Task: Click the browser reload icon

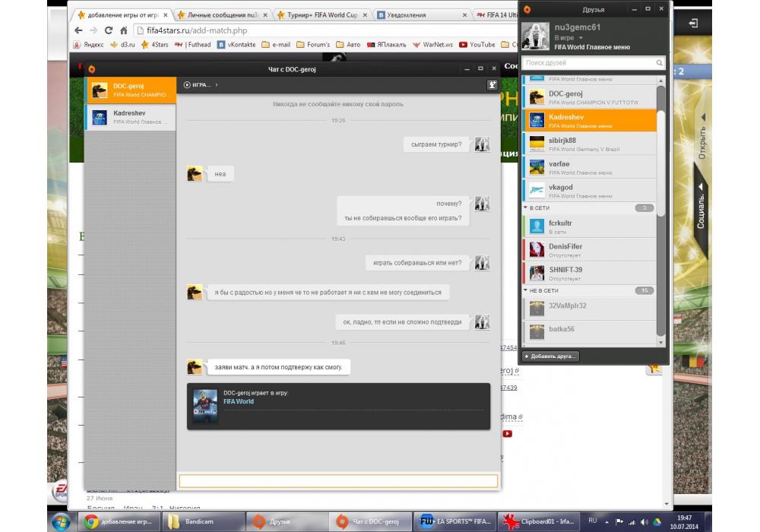Action: pos(109,30)
